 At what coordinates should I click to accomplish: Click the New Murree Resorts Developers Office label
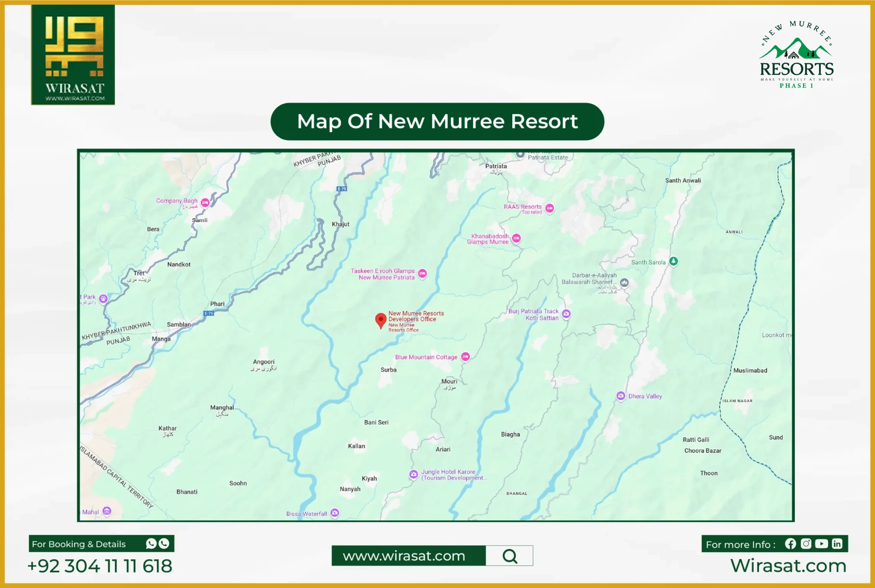(x=416, y=316)
